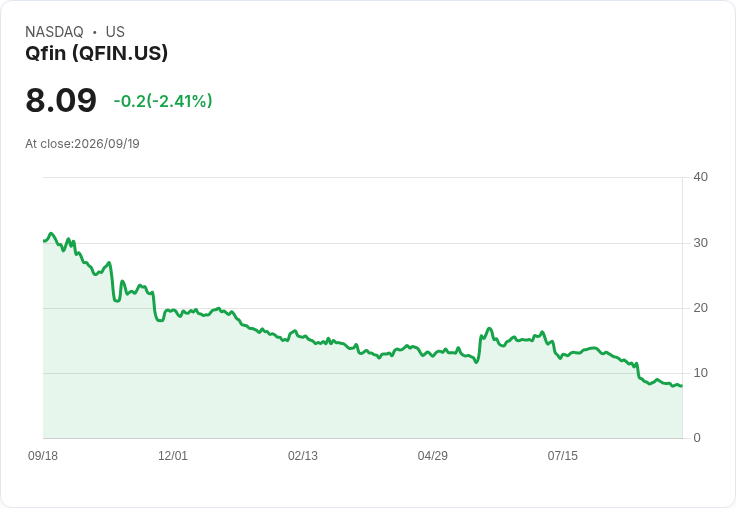Select the NASDAQ exchange label
Viewport: 736px width, 508px height.
[x=54, y=31]
